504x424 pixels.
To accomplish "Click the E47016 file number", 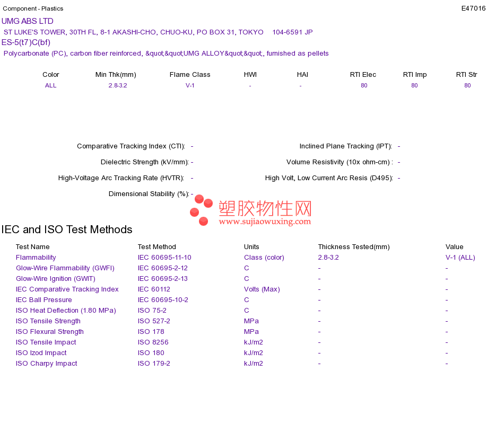I will pos(473,8).
